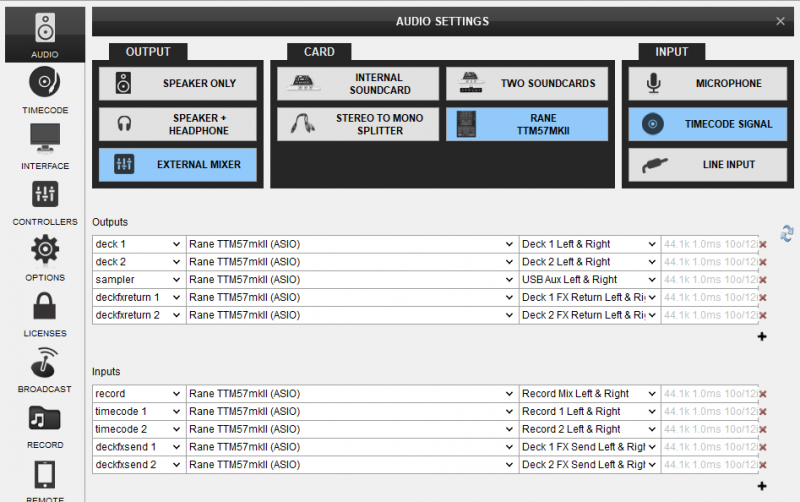Expand the Record Mix Left & Right dropdown

point(589,394)
